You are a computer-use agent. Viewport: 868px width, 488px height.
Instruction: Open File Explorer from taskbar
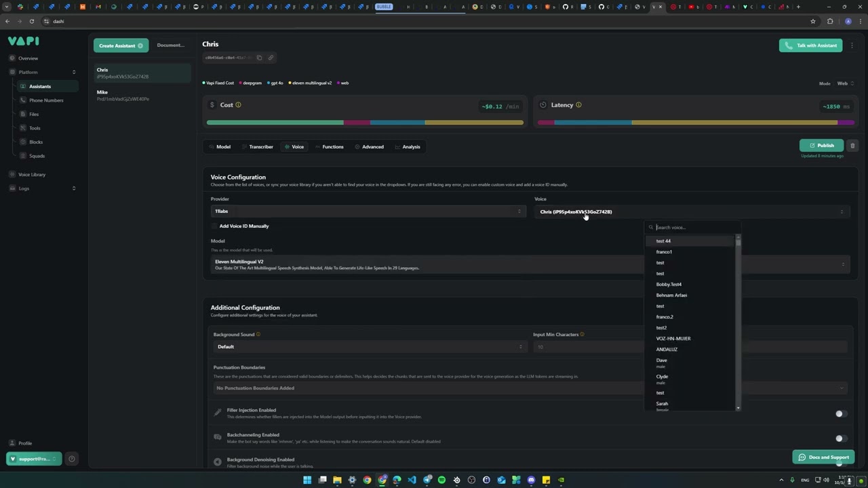click(337, 480)
